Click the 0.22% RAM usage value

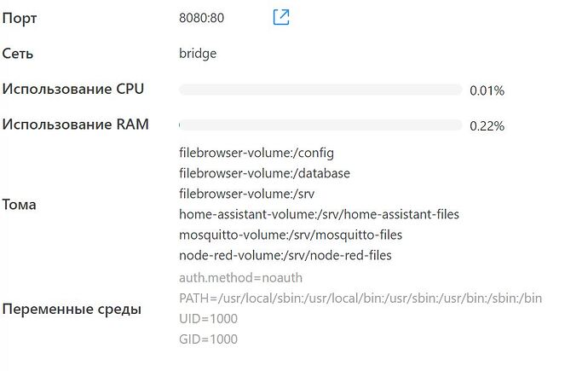click(487, 126)
